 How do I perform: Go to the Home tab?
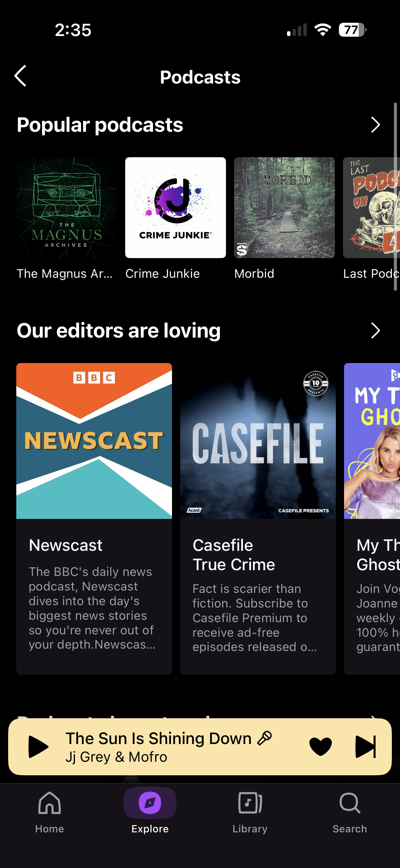50,812
